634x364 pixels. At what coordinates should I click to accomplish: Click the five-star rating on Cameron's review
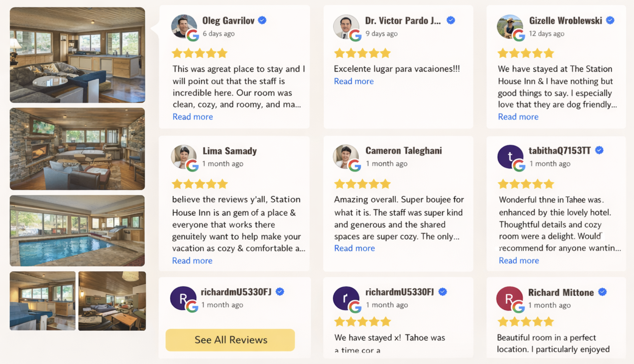362,184
